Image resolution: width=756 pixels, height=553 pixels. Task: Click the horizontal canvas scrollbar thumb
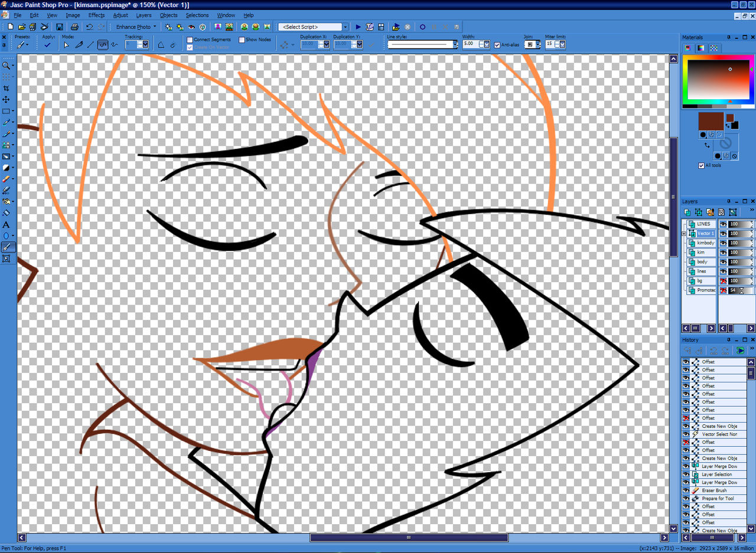(x=409, y=538)
